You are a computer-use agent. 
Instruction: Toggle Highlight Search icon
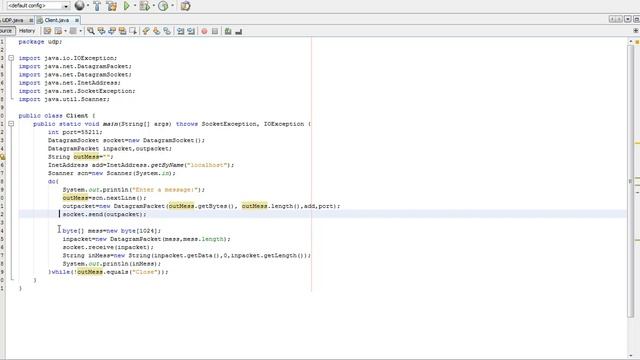point(122,31)
